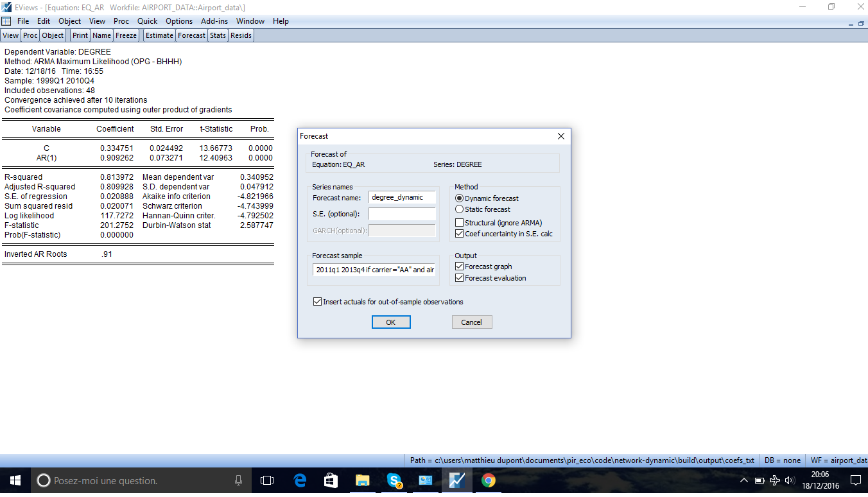
Task: Click the S.E. (optional) input field
Action: pos(403,214)
